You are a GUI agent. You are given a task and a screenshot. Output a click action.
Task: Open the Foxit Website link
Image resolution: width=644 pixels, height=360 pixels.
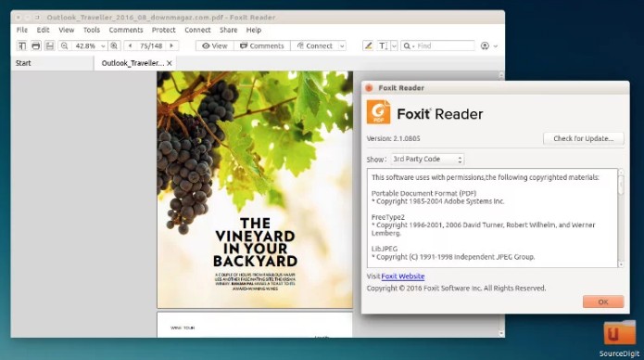coord(403,276)
